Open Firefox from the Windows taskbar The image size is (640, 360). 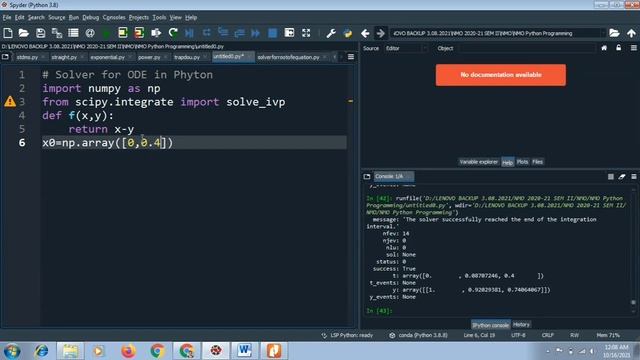click(128, 351)
